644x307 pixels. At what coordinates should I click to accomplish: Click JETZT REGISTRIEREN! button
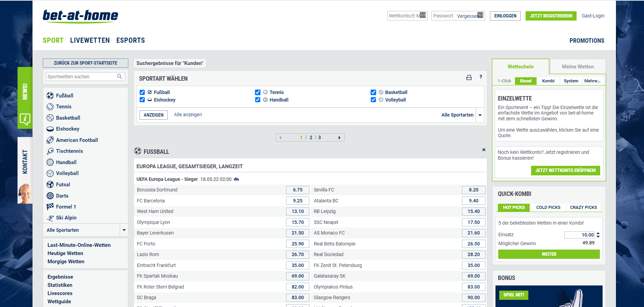551,16
